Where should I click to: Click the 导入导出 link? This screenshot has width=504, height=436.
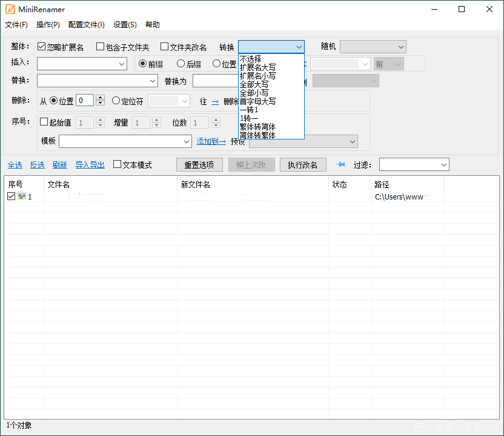pyautogui.click(x=90, y=165)
